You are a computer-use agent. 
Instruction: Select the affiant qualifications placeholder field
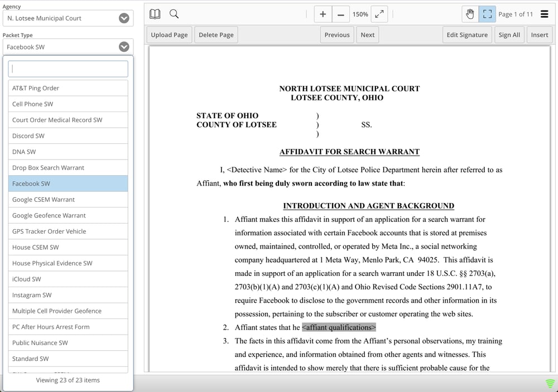click(x=339, y=327)
